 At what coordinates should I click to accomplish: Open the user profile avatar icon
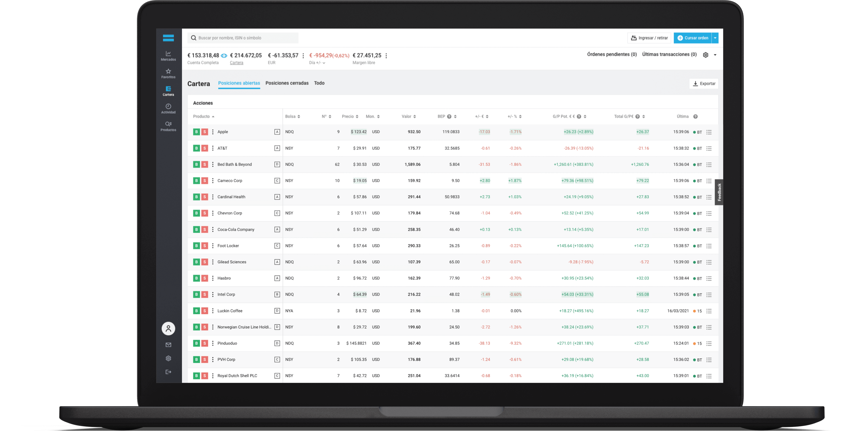(168, 328)
